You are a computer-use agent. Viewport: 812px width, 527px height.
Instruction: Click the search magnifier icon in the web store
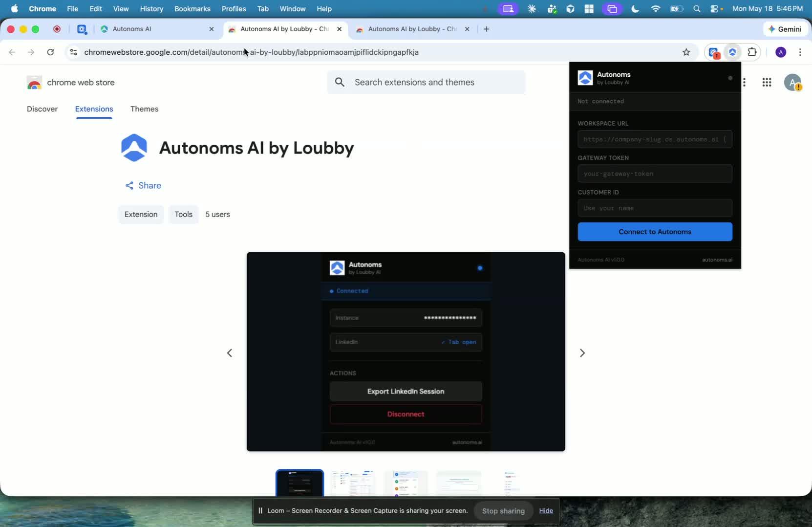tap(340, 82)
